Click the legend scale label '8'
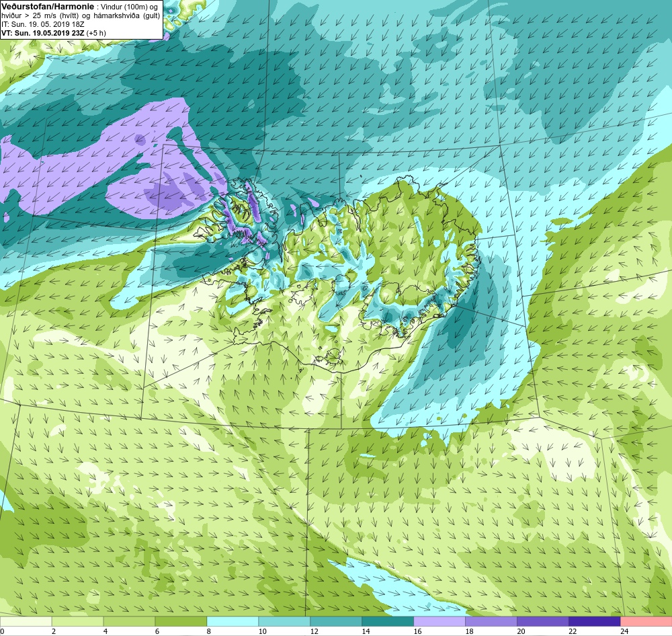Screen dimensions: 672x636 [209, 631]
